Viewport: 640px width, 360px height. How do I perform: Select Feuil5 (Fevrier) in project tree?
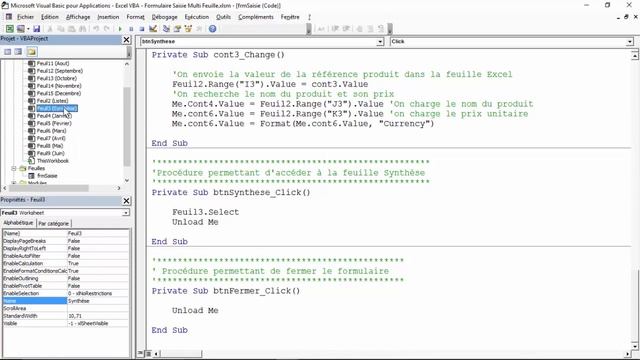click(x=54, y=123)
